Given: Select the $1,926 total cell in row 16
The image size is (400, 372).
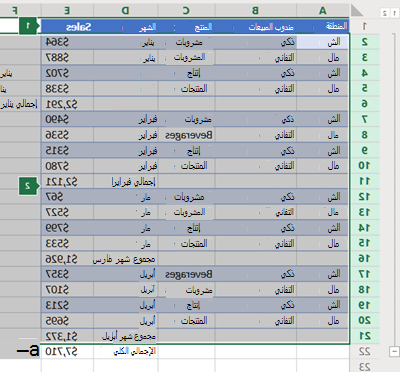Looking at the screenshot, I should (68, 259).
